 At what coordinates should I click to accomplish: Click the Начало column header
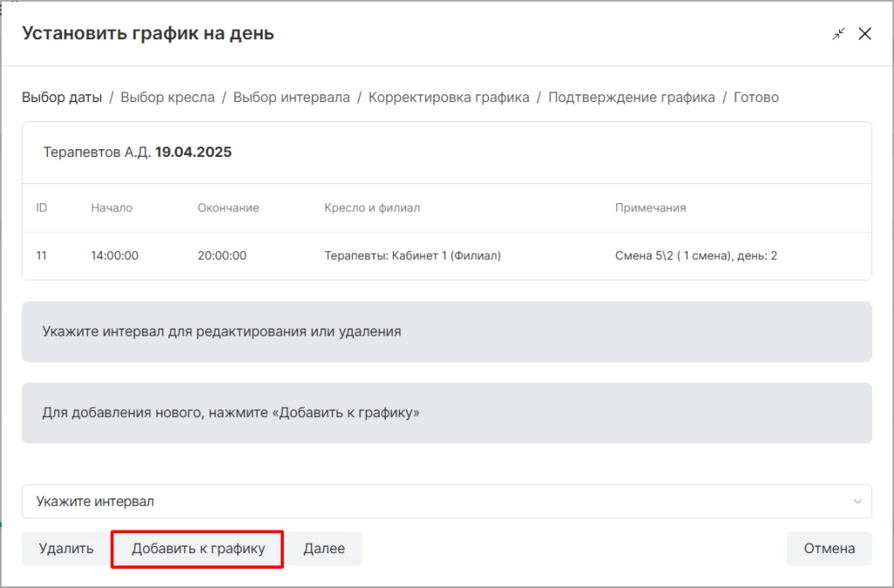click(112, 208)
